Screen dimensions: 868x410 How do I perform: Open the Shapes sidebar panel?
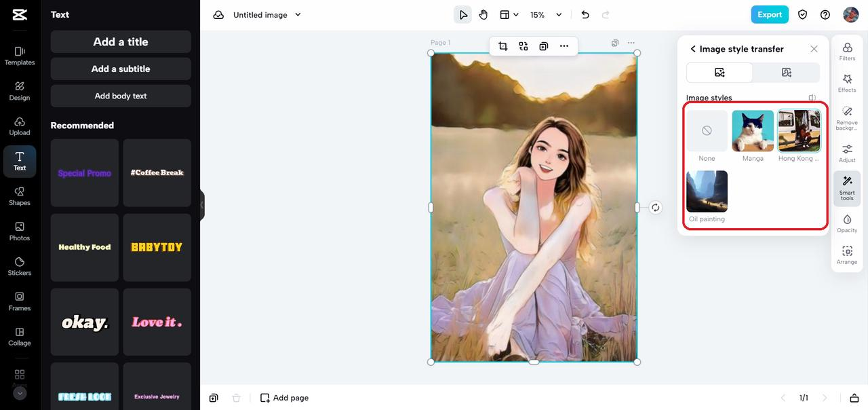click(x=20, y=196)
